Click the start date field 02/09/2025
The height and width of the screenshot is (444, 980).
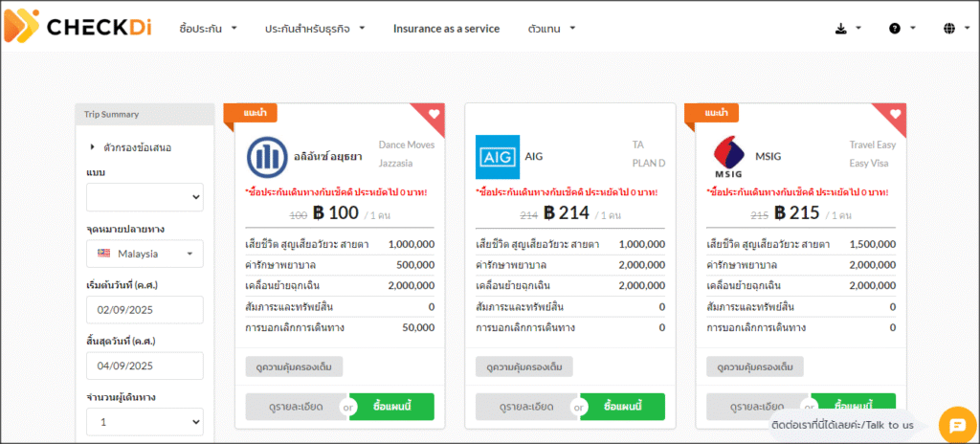tap(145, 309)
